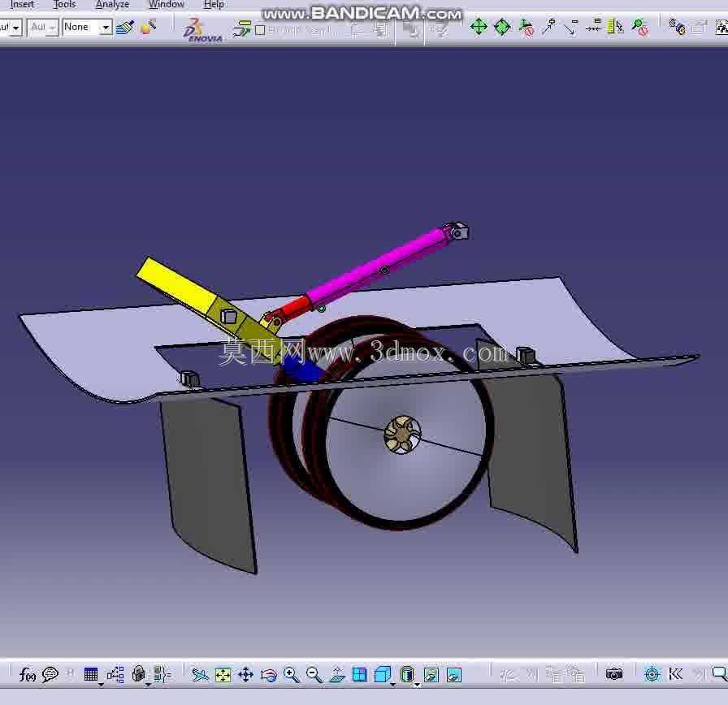Screen dimensions: 728x705
Task: Click the Swap Visible Space icon
Action: point(454,674)
